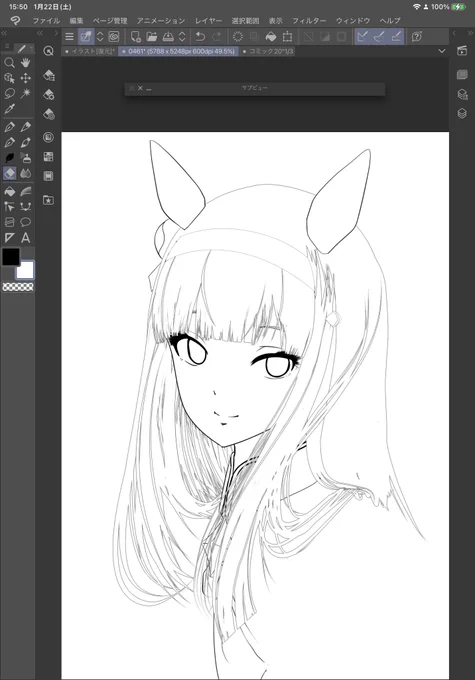Select the Ruler triangle tool
Viewport: 475px width, 680px height.
point(10,238)
